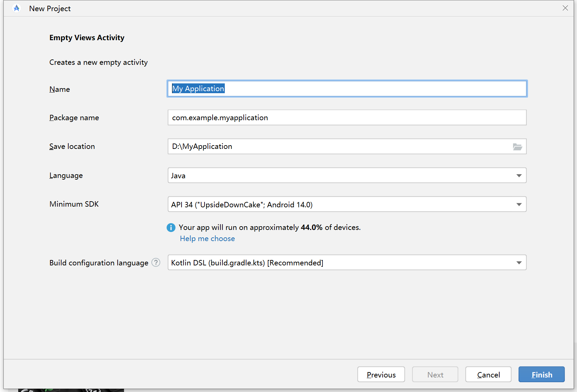
Task: Focus the Name field with My Application
Action: tap(347, 89)
